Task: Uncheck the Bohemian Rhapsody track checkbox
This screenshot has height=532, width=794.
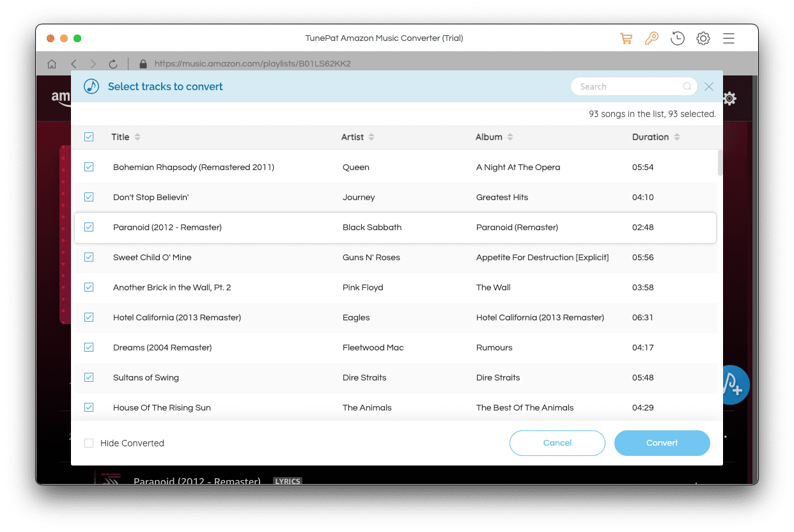Action: (x=89, y=167)
